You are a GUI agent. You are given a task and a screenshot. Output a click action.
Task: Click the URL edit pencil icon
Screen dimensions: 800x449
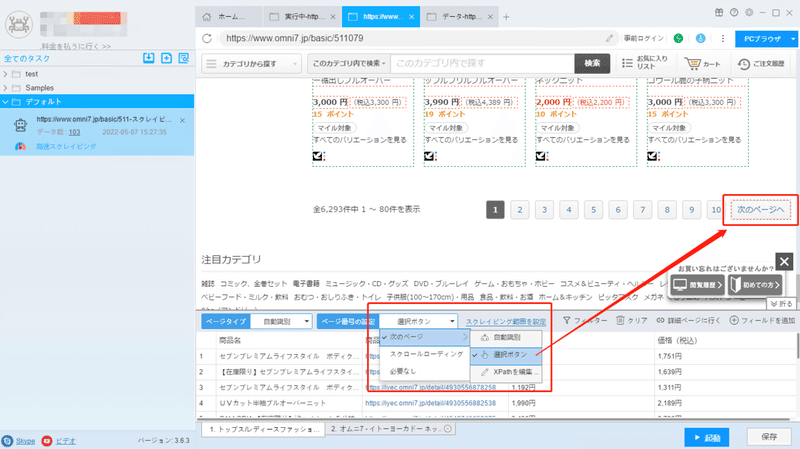pyautogui.click(x=609, y=38)
